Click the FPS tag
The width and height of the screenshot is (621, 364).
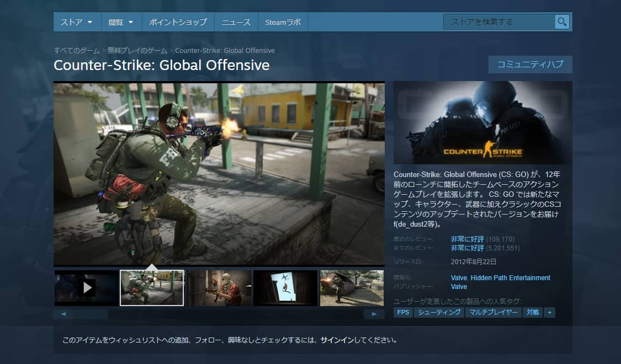403,312
